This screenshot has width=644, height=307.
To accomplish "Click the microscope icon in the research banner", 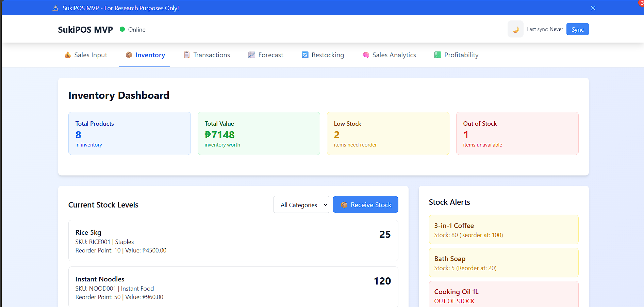I will pyautogui.click(x=55, y=8).
